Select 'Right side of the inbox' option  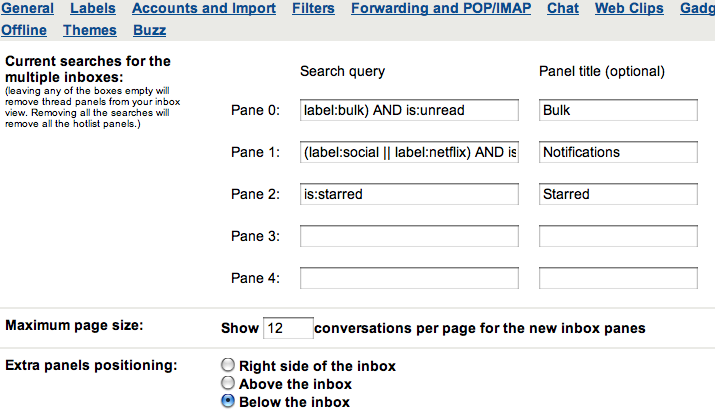(228, 365)
